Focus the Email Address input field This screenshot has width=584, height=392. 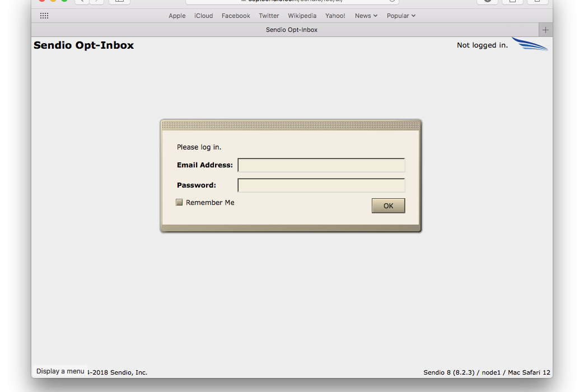[321, 165]
